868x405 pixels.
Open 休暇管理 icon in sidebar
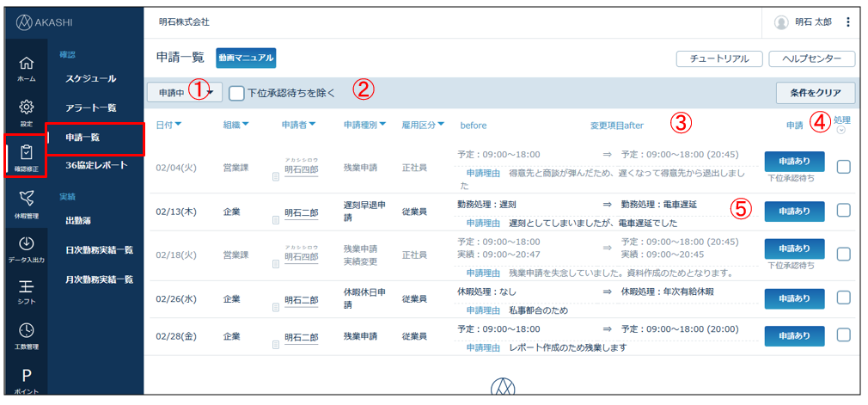pyautogui.click(x=27, y=203)
